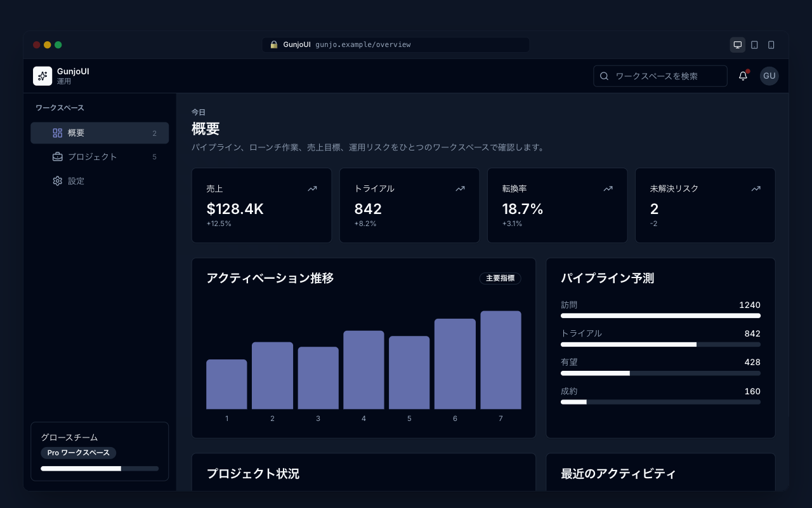Click the lock icon in address bar
Image resolution: width=812 pixels, height=508 pixels.
(274, 44)
